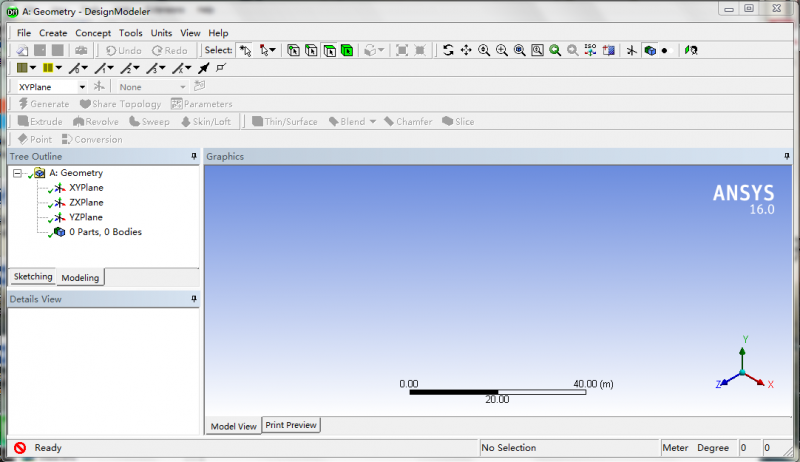Select ZXPlane in the Tree Outline

(x=86, y=202)
